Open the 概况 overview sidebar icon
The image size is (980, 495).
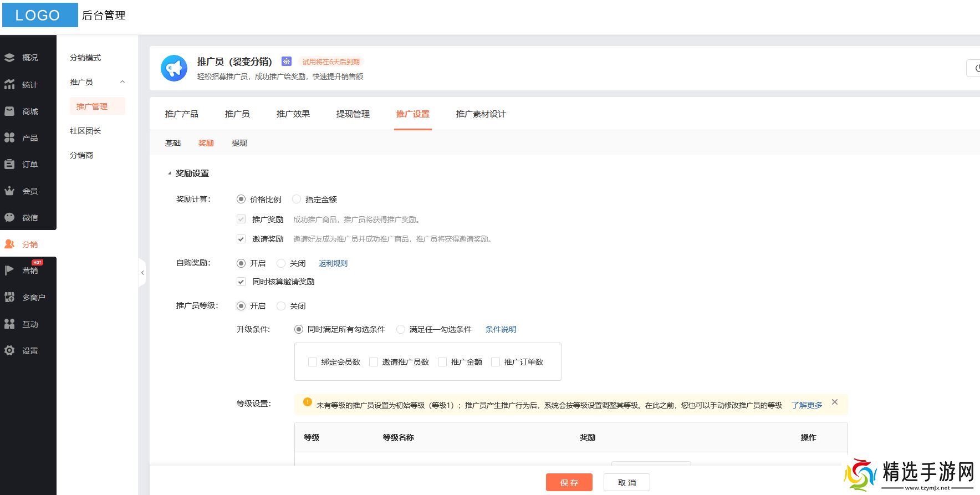(x=9, y=58)
